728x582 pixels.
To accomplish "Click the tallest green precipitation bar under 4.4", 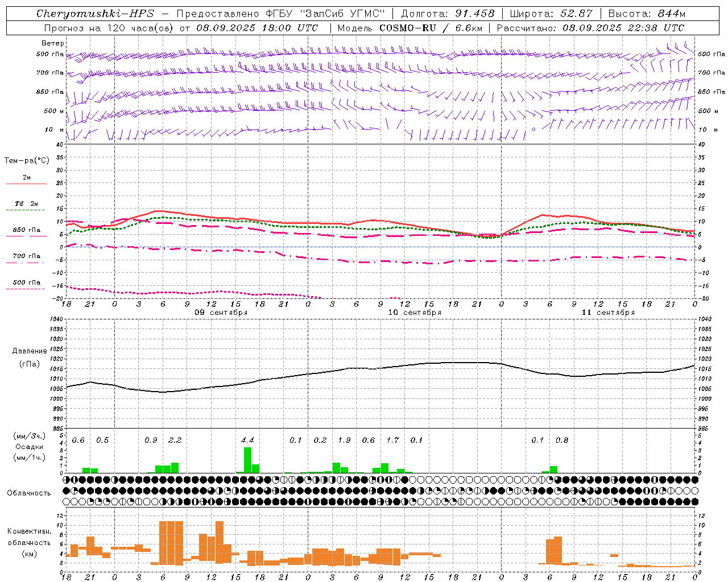I will pos(247,460).
